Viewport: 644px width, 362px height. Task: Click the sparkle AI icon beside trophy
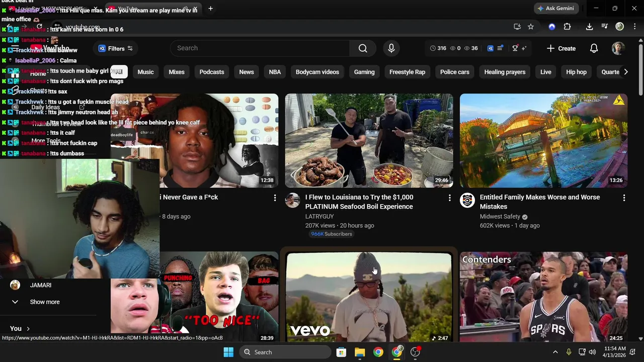point(524,48)
